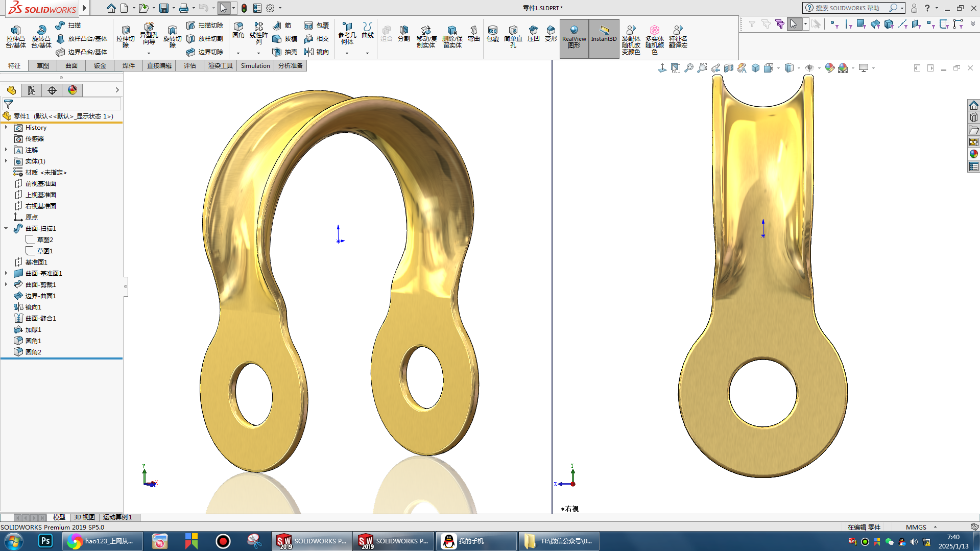Expand the History node in feature tree
This screenshot has width=980, height=551.
(x=6, y=128)
